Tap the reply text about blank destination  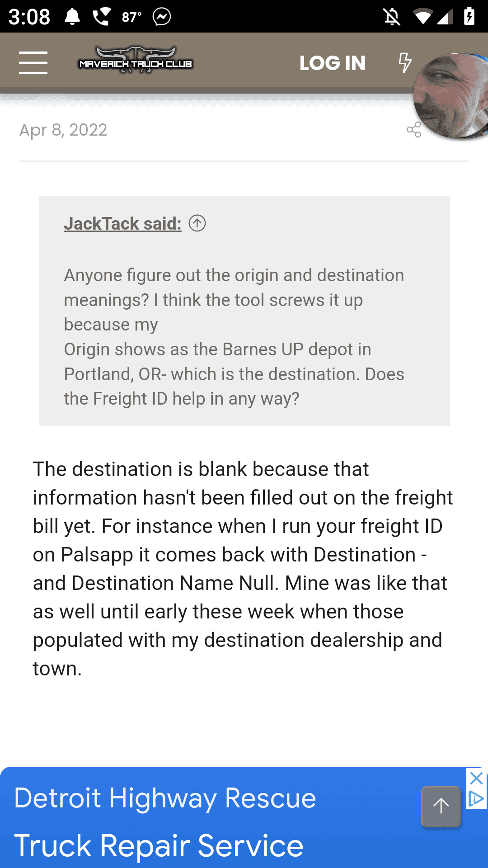[243, 568]
